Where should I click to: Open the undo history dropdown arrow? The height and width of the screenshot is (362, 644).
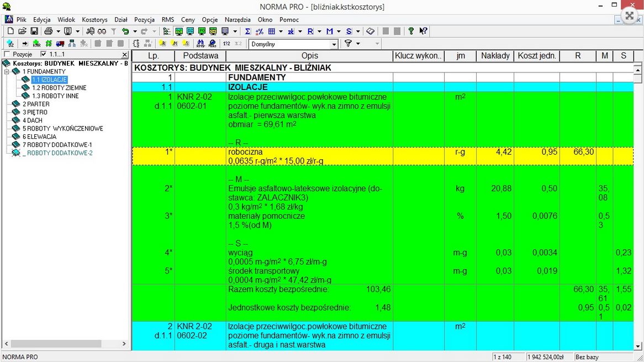click(x=135, y=32)
